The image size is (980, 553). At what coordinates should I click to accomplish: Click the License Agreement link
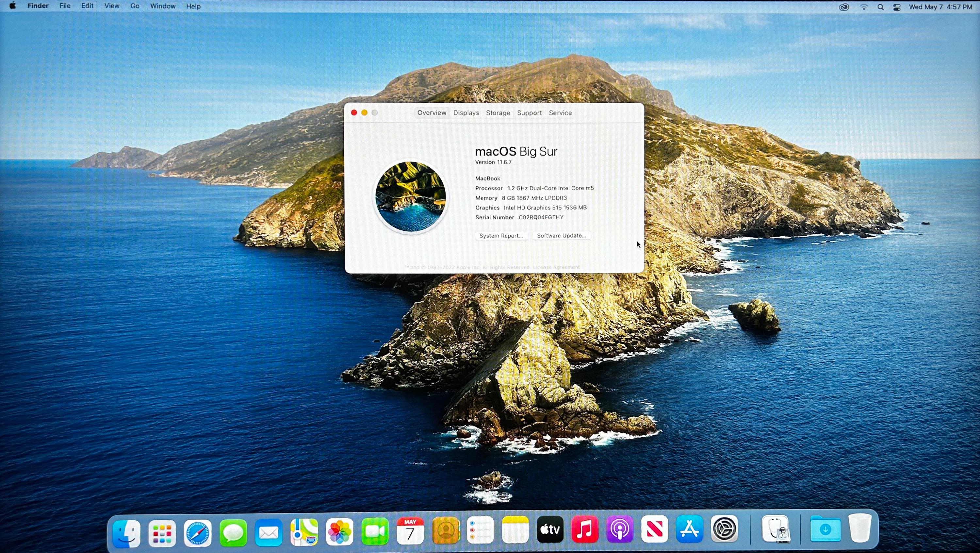tap(556, 267)
